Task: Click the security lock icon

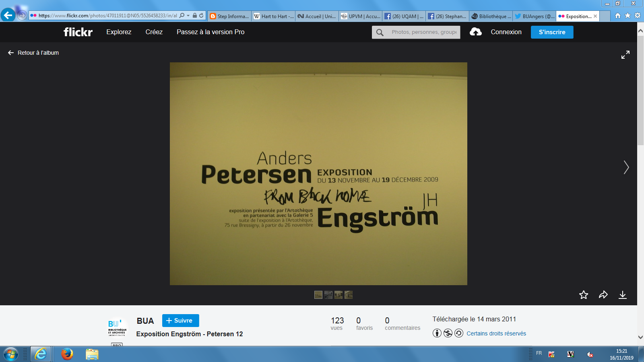Action: (x=195, y=16)
